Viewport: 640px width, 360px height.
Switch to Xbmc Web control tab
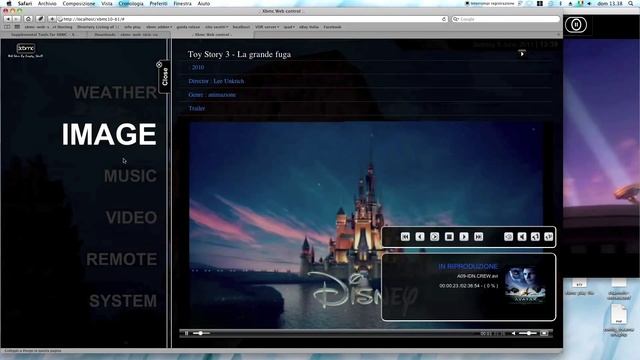tap(212, 35)
